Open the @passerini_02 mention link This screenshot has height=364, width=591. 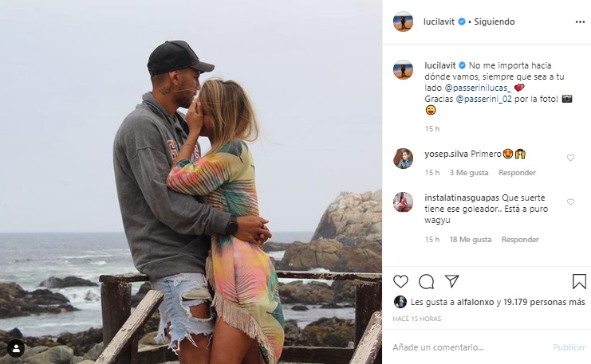point(484,99)
